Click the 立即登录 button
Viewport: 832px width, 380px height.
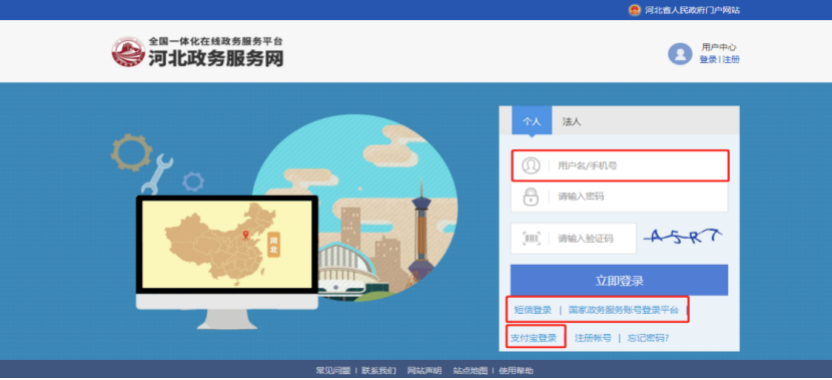coord(619,280)
